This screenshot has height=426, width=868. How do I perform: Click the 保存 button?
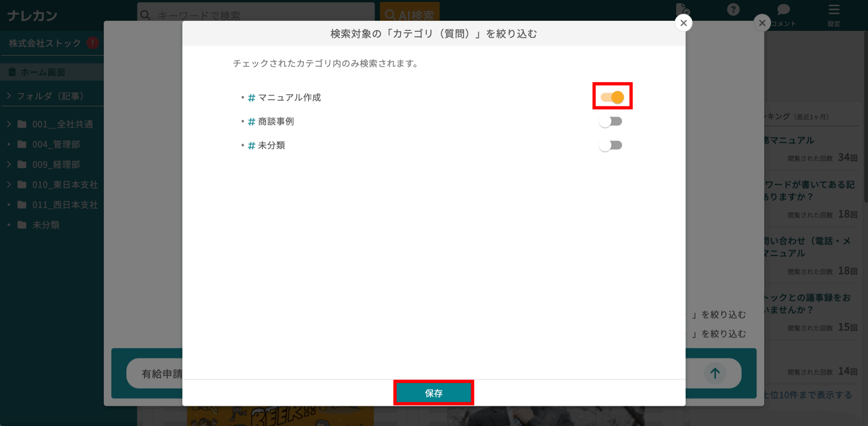click(434, 393)
